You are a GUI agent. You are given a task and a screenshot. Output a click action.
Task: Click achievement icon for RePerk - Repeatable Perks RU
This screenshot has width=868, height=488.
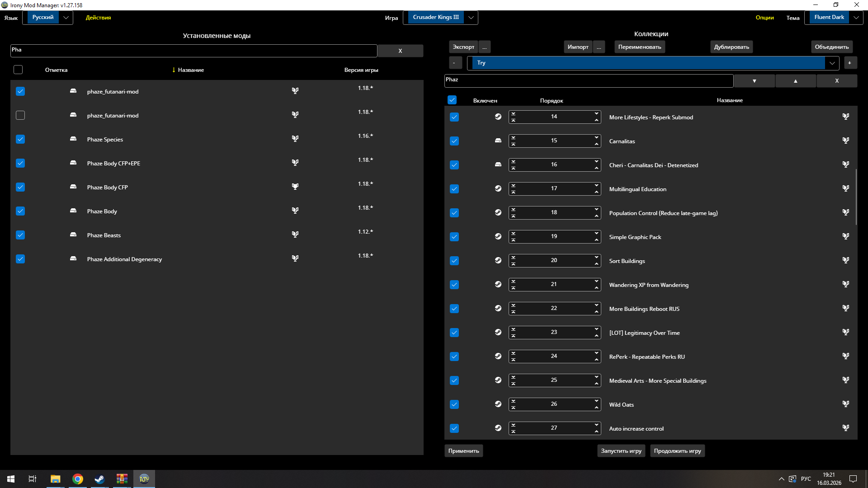click(x=846, y=356)
